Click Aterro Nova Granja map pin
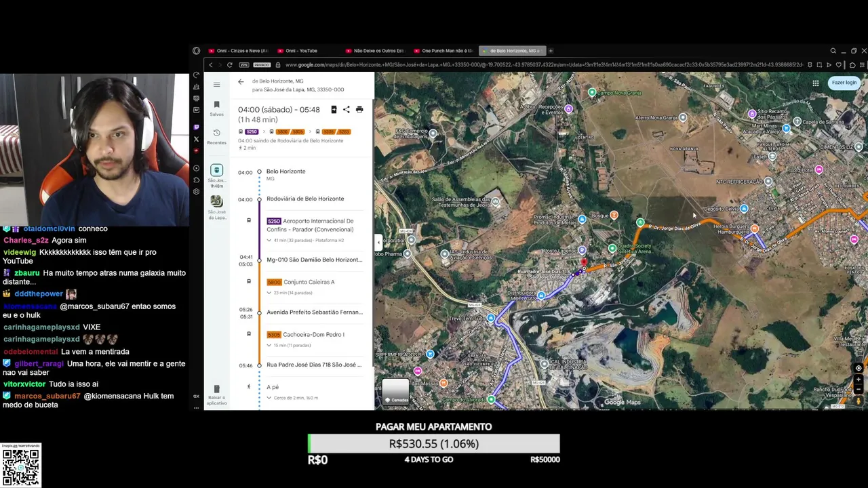Viewport: 868px width, 488px height. 683,117
